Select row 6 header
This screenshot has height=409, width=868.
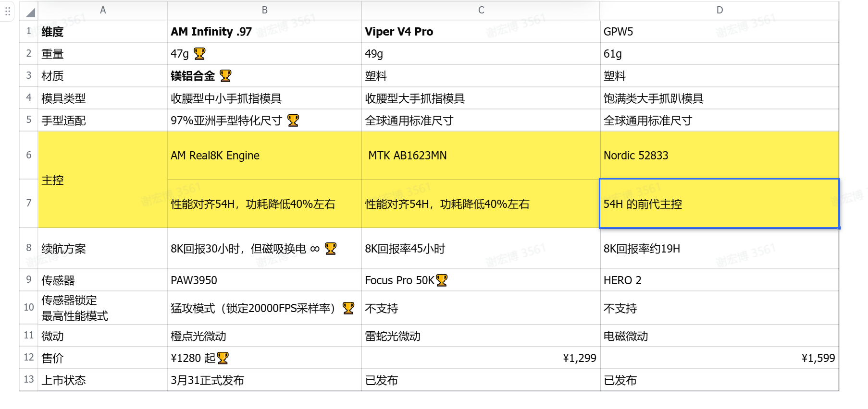click(x=29, y=155)
